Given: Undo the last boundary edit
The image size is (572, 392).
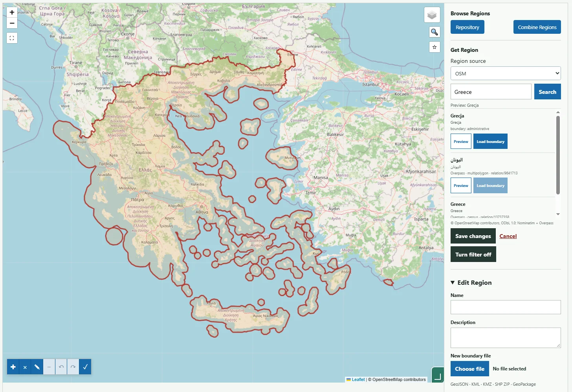Looking at the screenshot, I should 61,367.
